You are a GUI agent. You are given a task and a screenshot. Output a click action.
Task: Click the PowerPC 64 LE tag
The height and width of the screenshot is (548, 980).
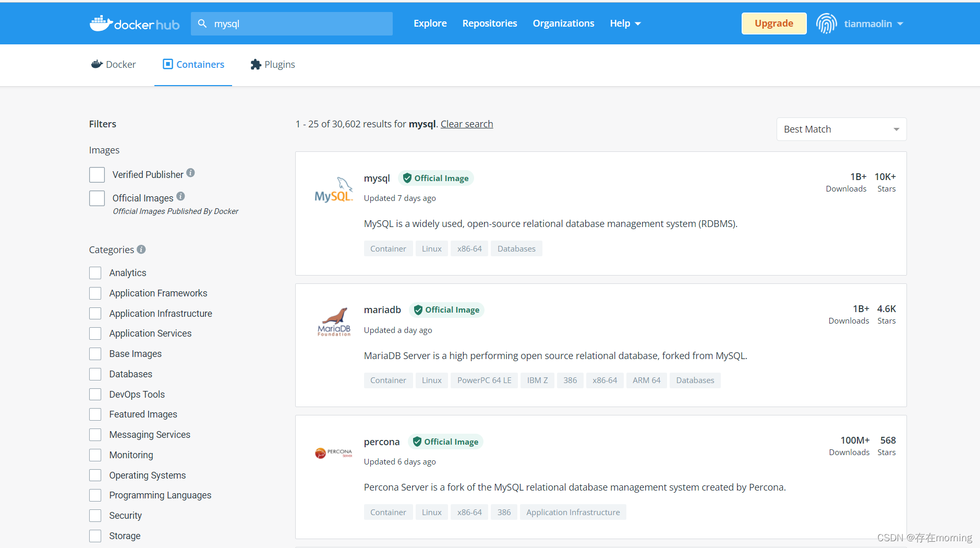click(485, 380)
